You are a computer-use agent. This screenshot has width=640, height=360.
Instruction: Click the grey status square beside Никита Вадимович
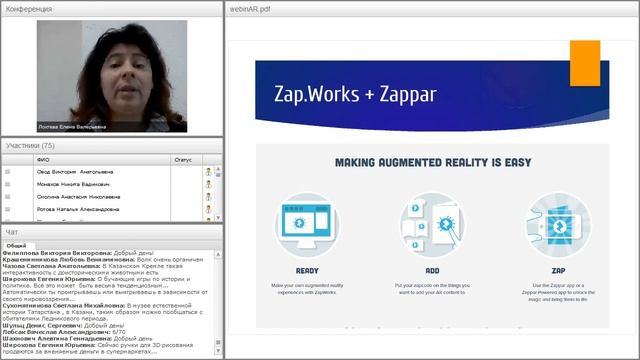[x=7, y=184]
